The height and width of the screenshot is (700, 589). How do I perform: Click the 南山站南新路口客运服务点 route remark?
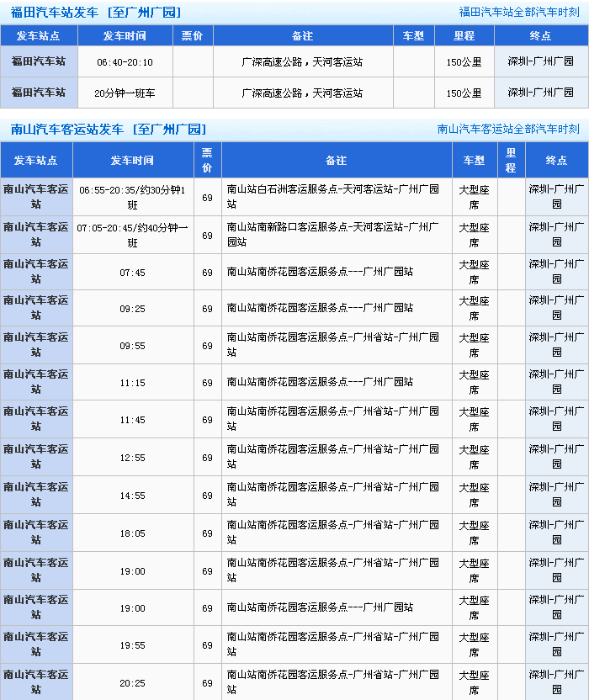[x=333, y=235]
